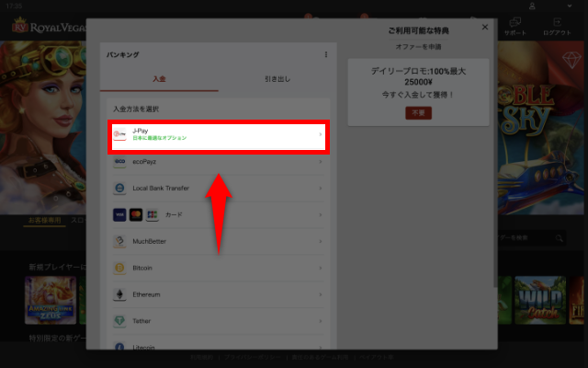Choose the ecoPayz payment icon
Image resolution: width=588 pixels, height=368 pixels.
point(119,162)
